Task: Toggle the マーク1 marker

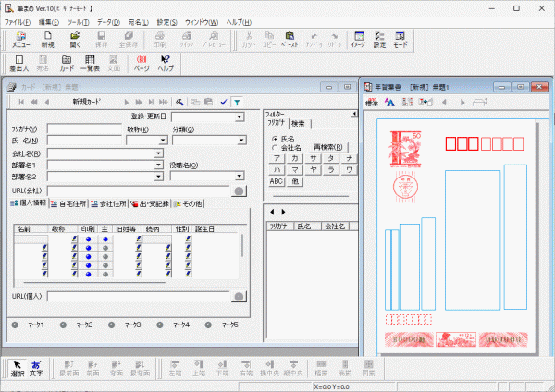Action: (x=15, y=325)
